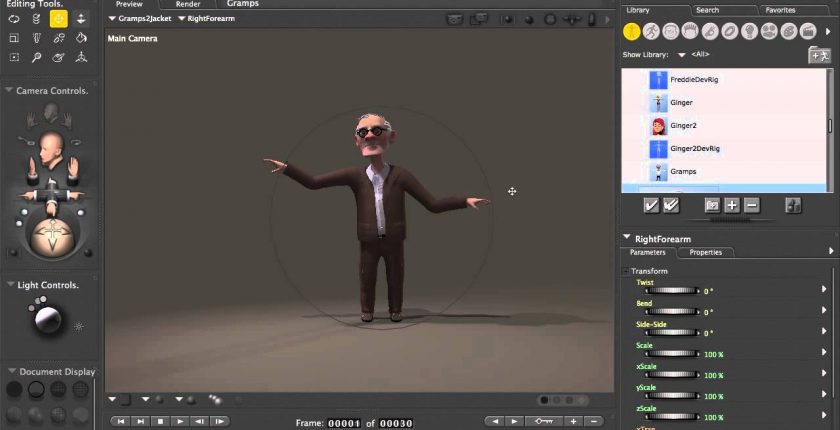Select the Grouping tool
Screen dimensions: 840x430
pyautogui.click(x=14, y=57)
